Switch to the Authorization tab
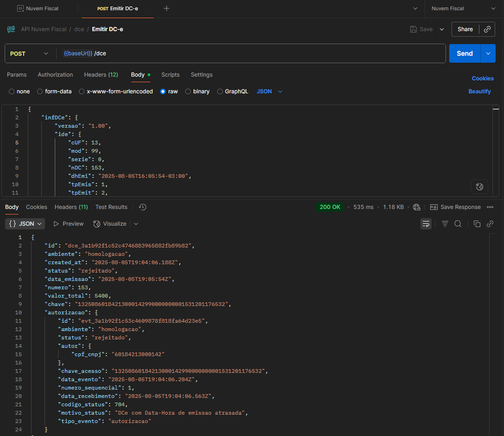The width and height of the screenshot is (504, 436). pyautogui.click(x=55, y=75)
